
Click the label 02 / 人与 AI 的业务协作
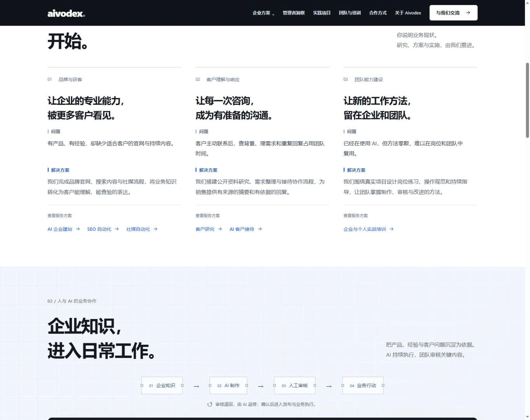[72, 301]
